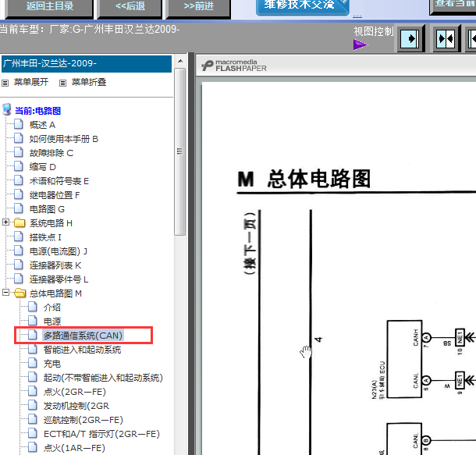
Task: Click the M 总体电路图 document title
Action: point(304,179)
